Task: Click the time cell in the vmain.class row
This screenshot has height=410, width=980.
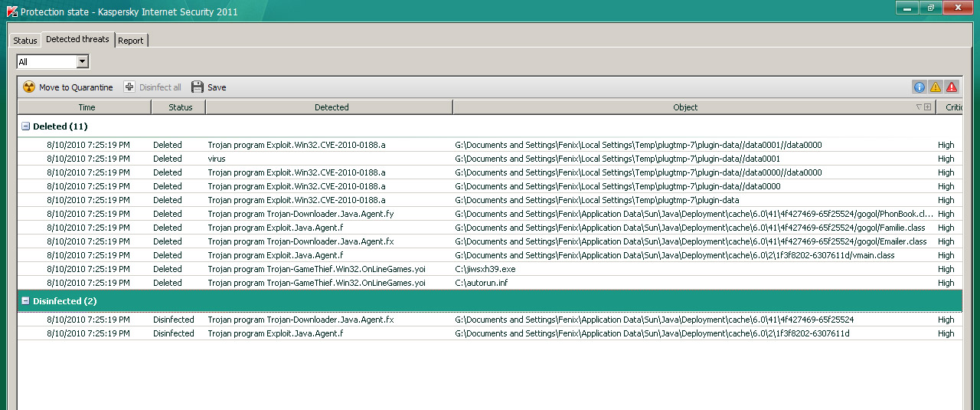Action: pyautogui.click(x=88, y=255)
